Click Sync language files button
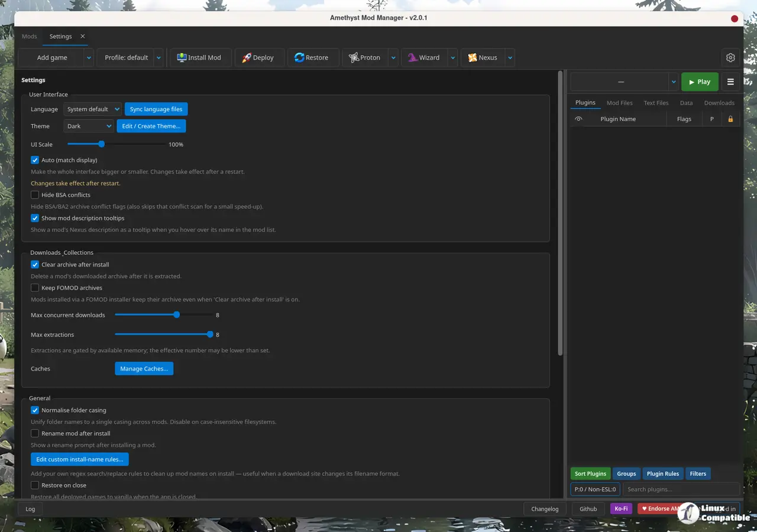 (156, 109)
